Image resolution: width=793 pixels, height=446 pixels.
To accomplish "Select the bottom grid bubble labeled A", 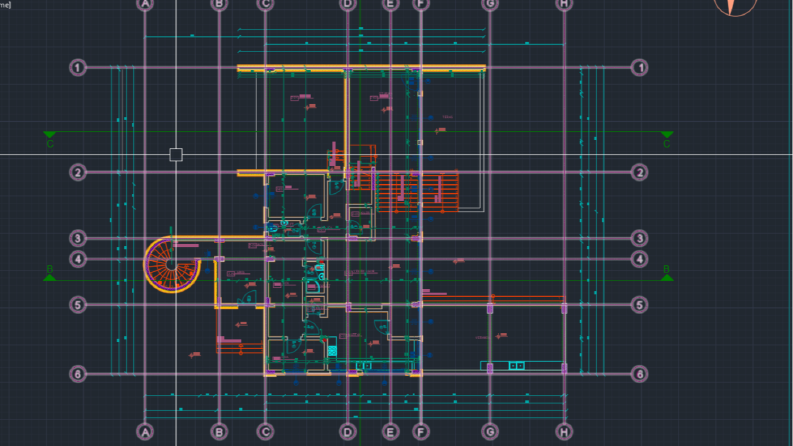I will click(145, 432).
